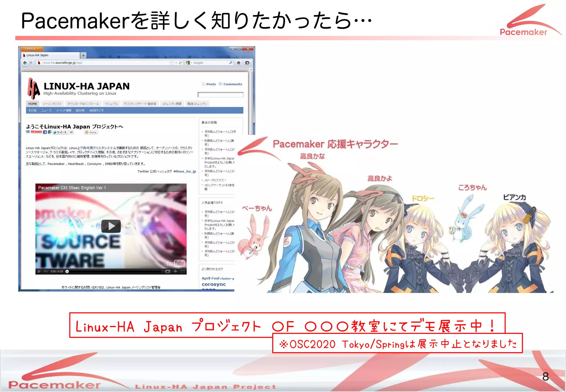Open the ダウンロード&インストール tab

[83, 104]
